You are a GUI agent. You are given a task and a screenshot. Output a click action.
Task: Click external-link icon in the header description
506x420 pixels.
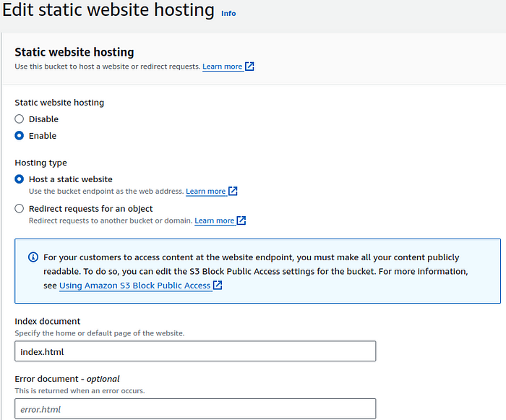249,67
